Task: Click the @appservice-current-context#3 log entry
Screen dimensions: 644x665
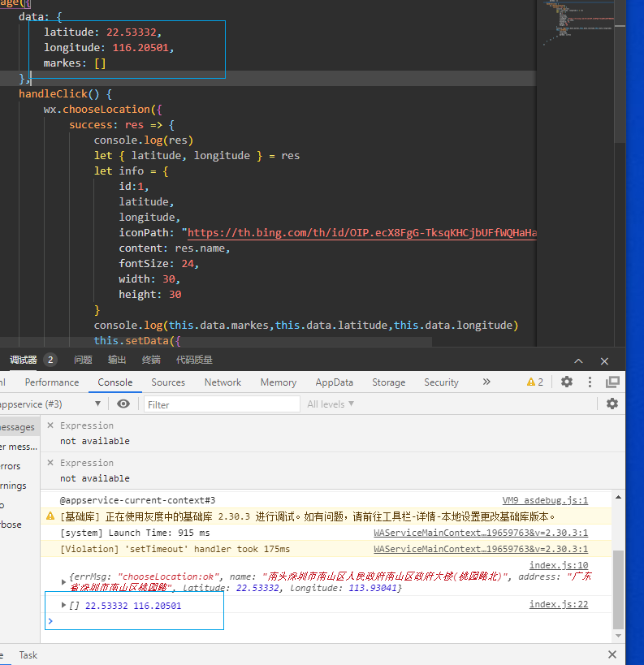Action: [137, 500]
